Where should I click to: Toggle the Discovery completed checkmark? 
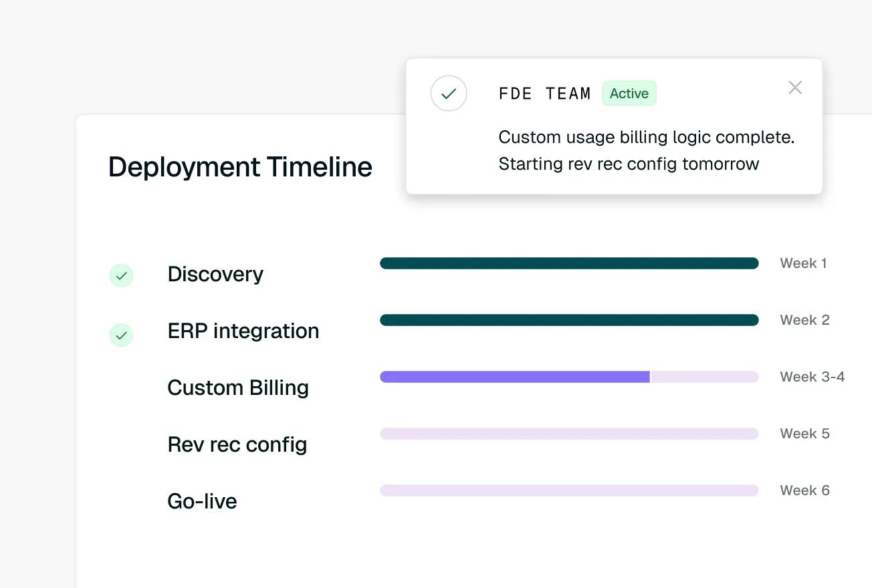[x=121, y=275]
